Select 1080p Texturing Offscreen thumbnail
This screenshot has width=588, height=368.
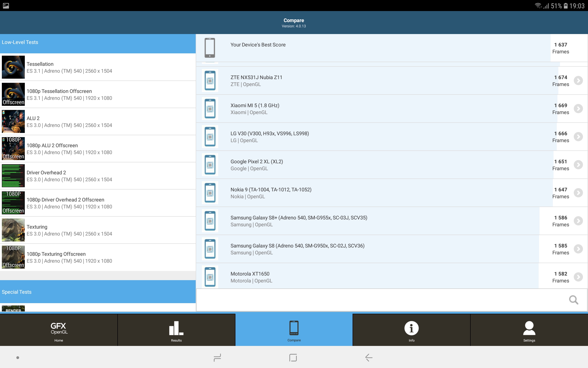pos(13,257)
